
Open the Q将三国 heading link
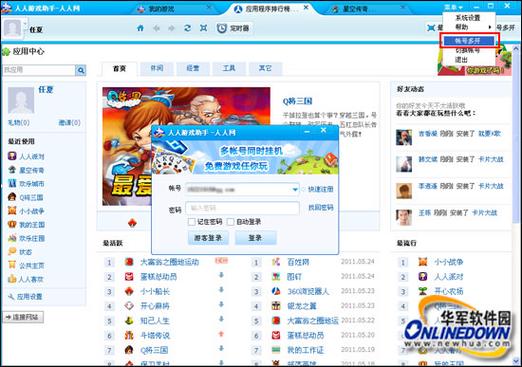pos(297,101)
